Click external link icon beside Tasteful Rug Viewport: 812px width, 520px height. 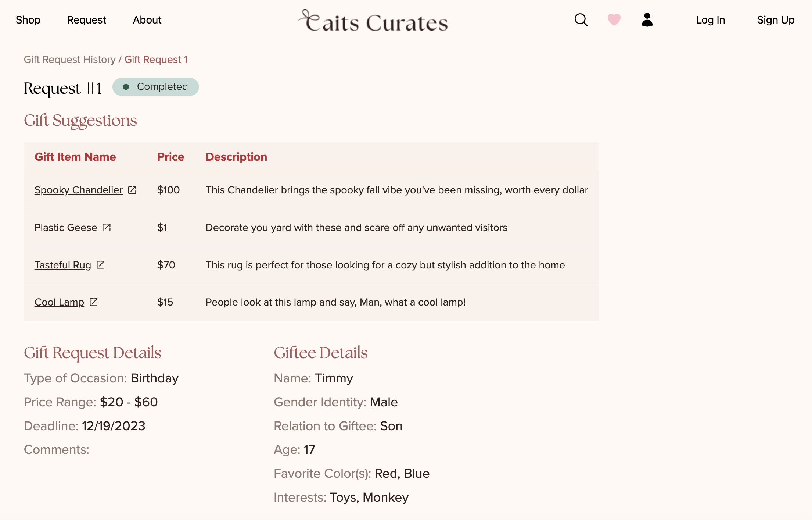(101, 265)
